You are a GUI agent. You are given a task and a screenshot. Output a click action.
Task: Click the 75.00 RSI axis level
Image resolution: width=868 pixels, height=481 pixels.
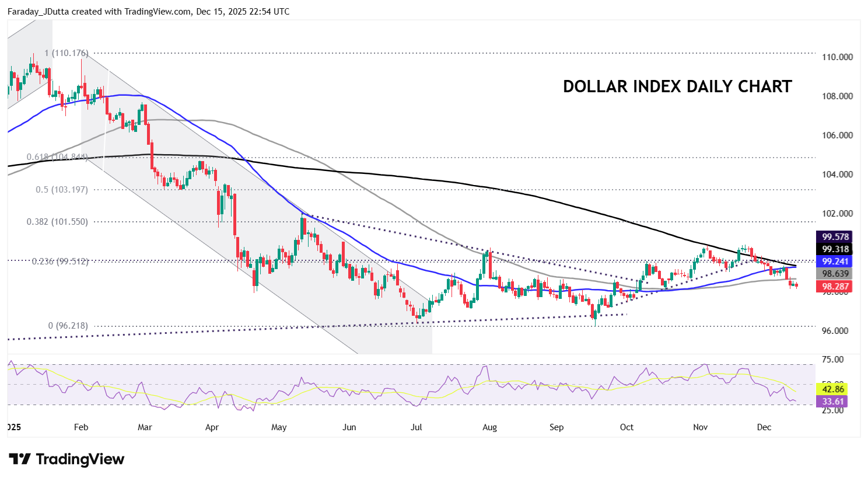(832, 360)
